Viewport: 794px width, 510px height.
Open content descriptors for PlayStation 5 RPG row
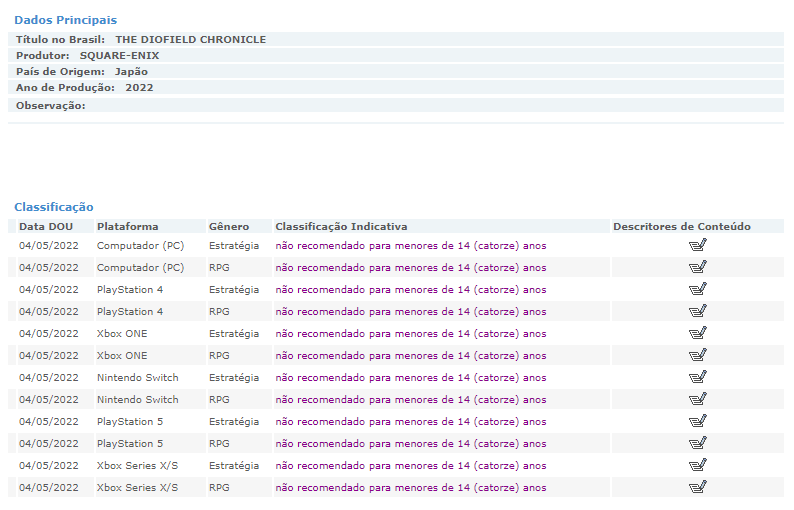point(697,444)
